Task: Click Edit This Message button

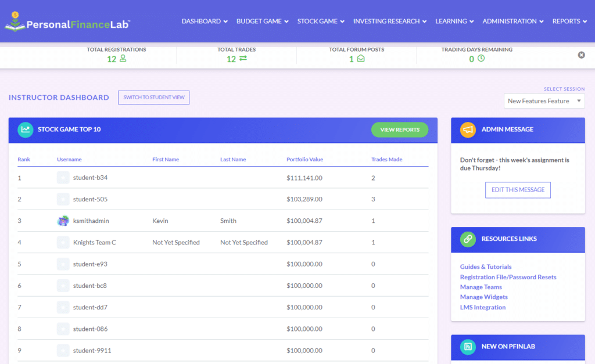Action: tap(518, 190)
